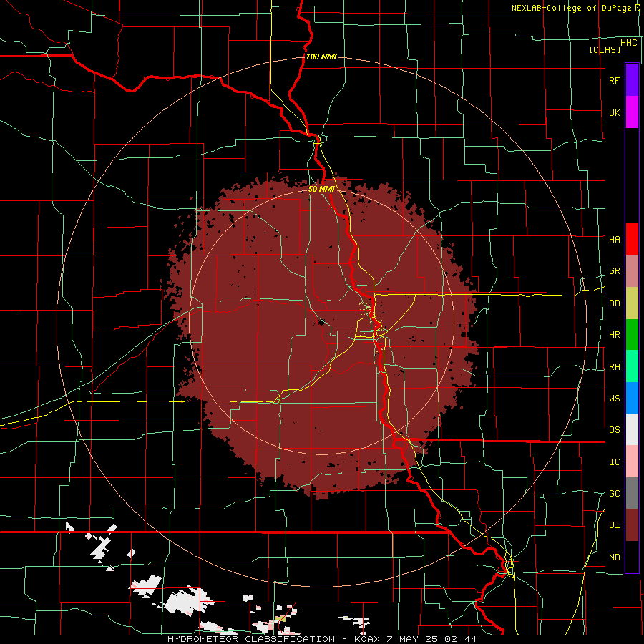Click the BD legend label
This screenshot has height=644, width=644.
pos(614,303)
